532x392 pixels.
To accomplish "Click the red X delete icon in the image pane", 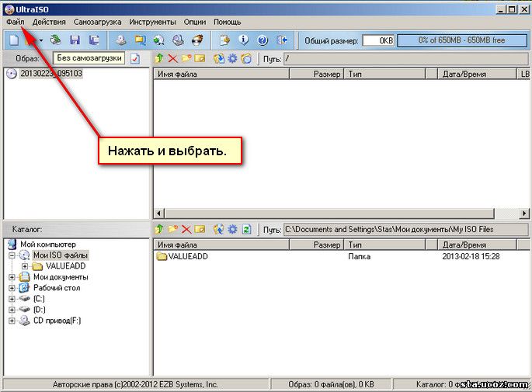I will (172, 58).
